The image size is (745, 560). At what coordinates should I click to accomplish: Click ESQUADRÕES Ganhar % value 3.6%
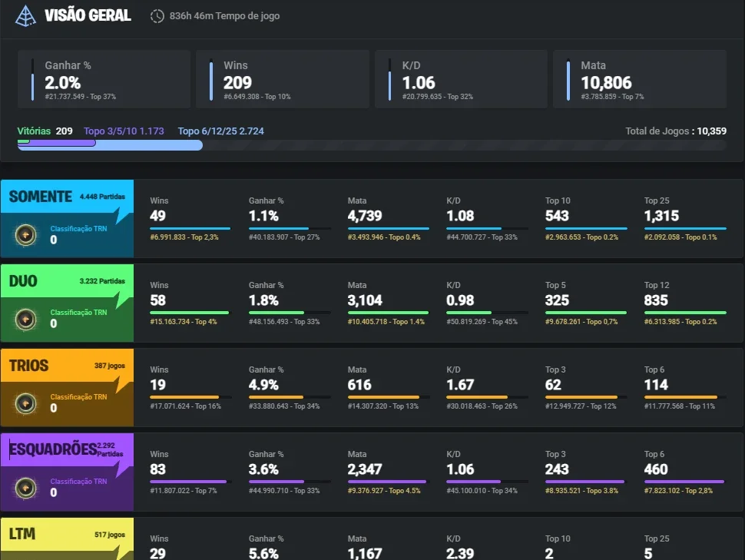point(263,469)
